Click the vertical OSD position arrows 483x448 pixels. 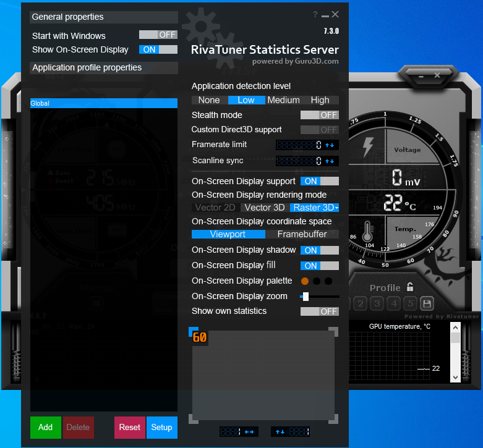(x=280, y=432)
